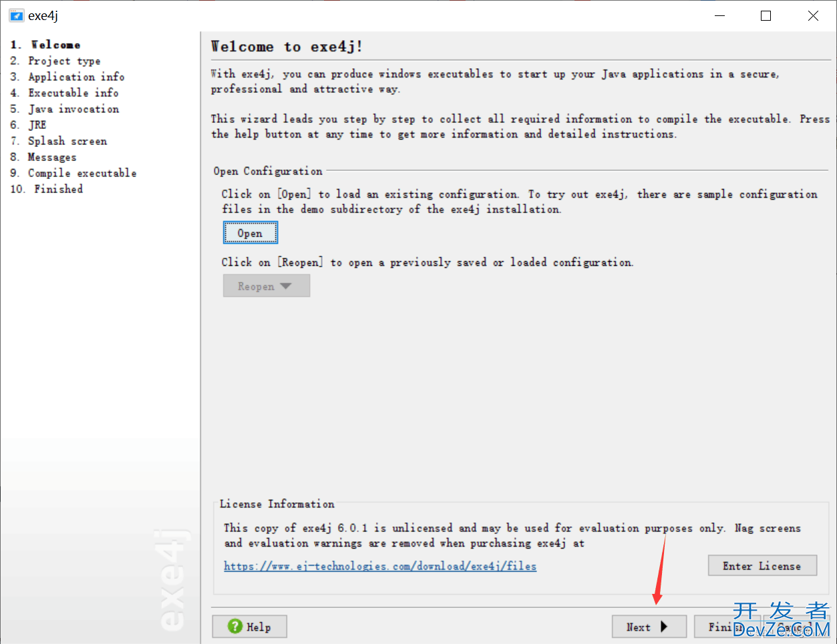Select step 8 Messages
Image resolution: width=837 pixels, height=644 pixels.
coord(43,157)
